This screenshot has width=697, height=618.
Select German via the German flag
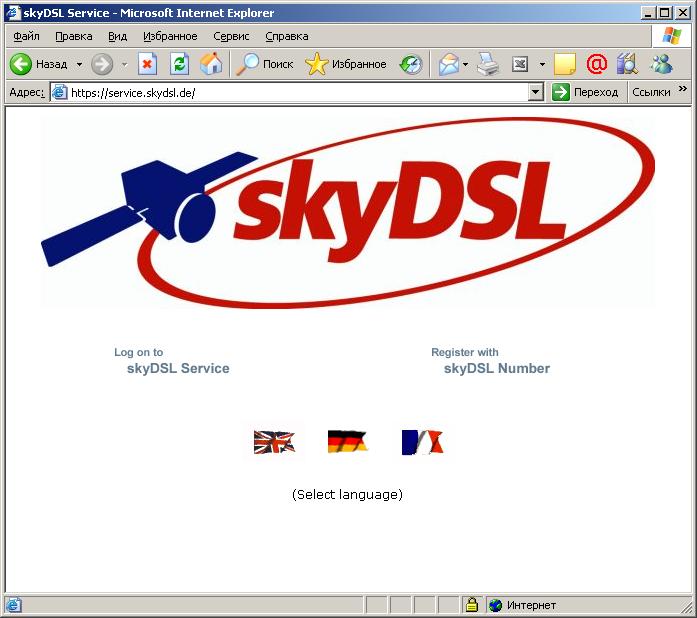[348, 441]
